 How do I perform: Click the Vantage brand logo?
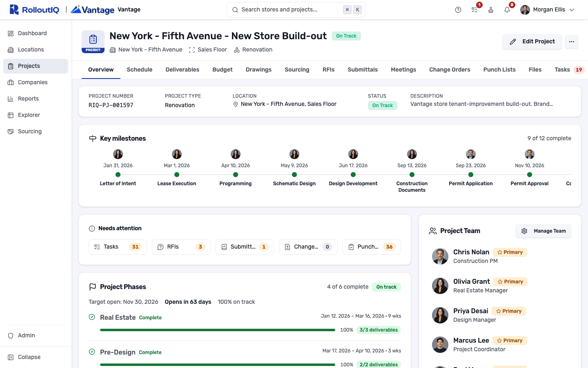(92, 9)
